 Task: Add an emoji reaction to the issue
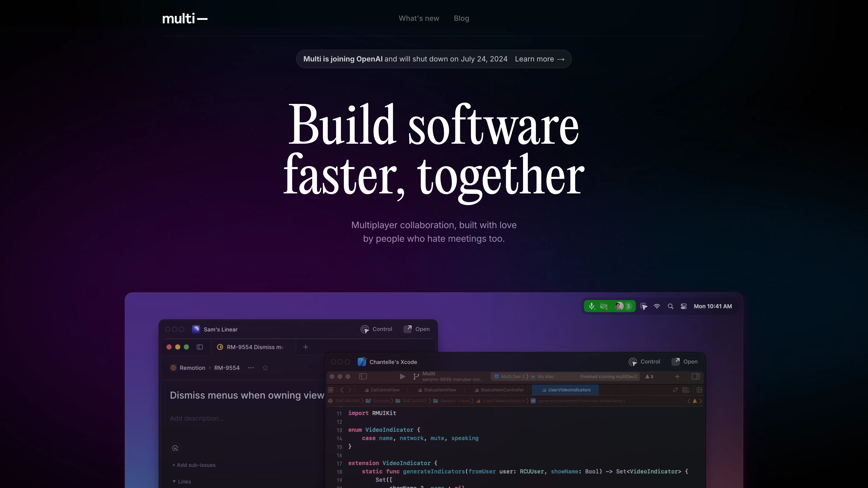click(x=175, y=448)
